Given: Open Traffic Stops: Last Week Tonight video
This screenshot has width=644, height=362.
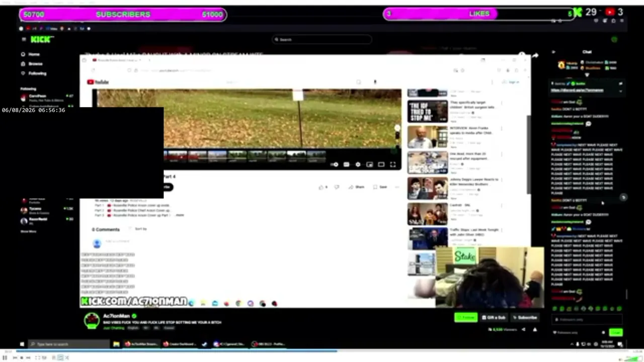Looking at the screenshot, I should tap(427, 238).
